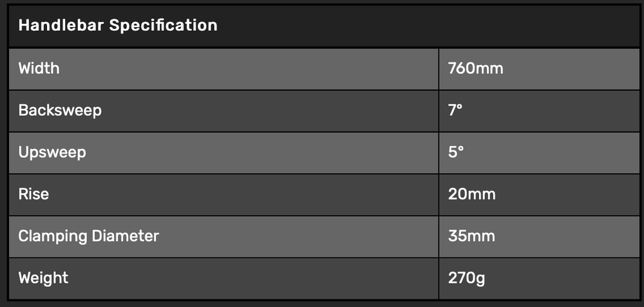Select the Backsweep row label
Image resolution: width=644 pixels, height=307 pixels.
60,110
